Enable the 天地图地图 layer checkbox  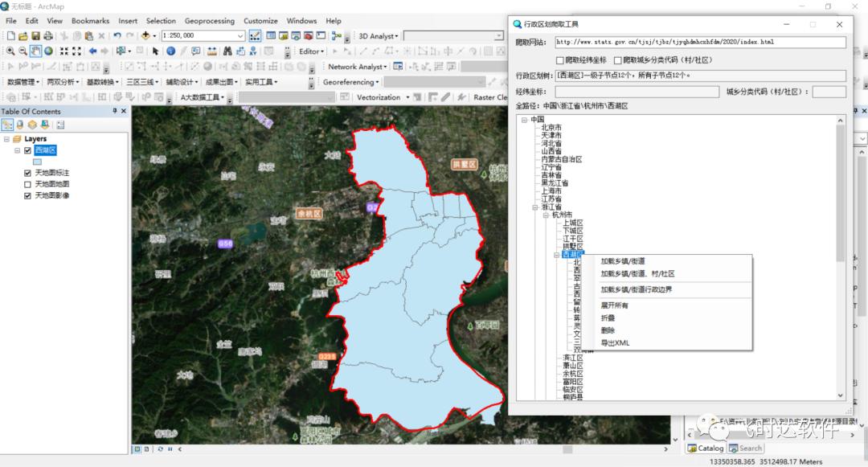(28, 184)
